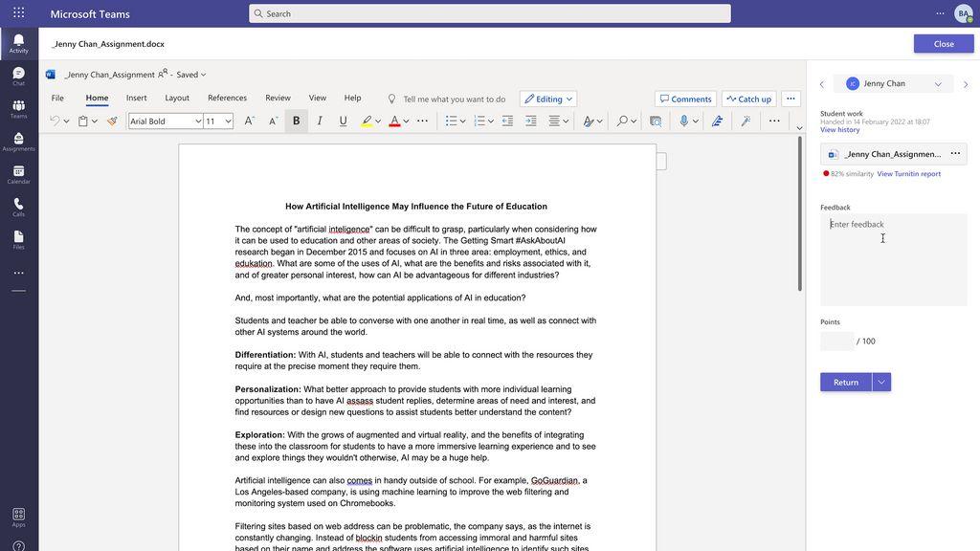The image size is (980, 551).
Task: Click the Teams Search box
Action: pos(489,13)
